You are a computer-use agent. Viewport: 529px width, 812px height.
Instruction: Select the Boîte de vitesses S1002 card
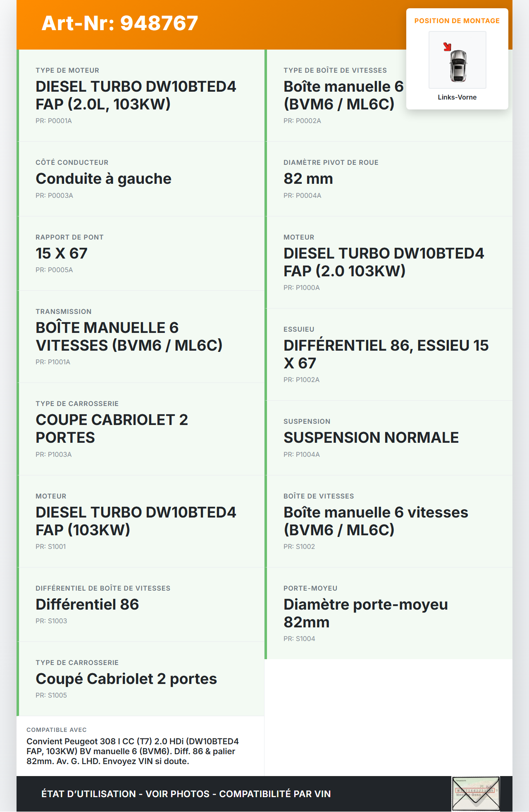[388, 521]
